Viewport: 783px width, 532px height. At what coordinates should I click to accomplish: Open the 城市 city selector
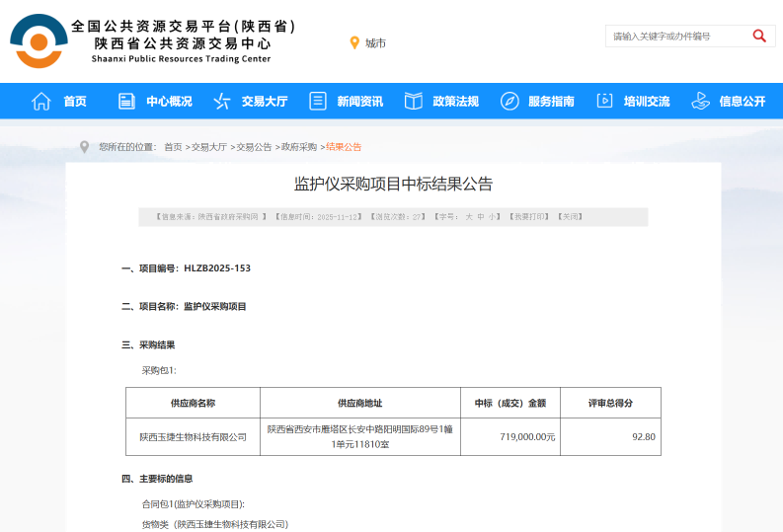click(x=375, y=43)
